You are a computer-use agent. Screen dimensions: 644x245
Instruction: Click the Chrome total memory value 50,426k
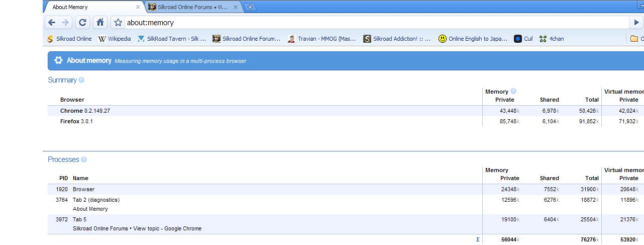coord(589,111)
